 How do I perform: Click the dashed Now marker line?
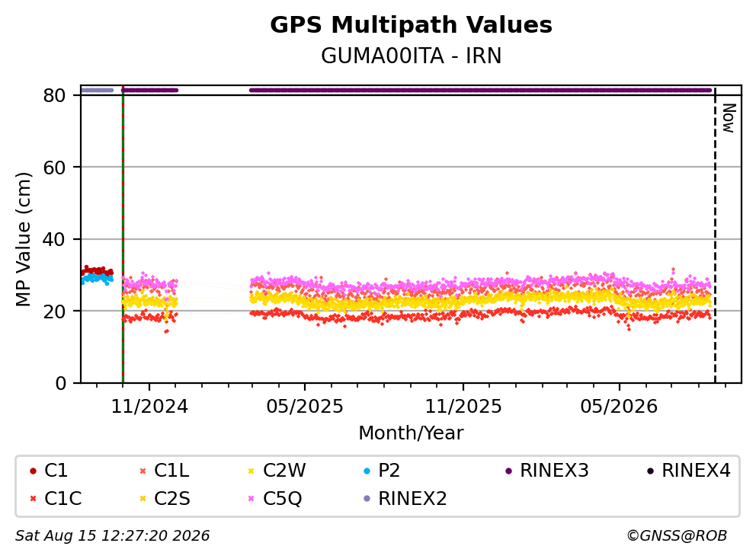tap(715, 236)
